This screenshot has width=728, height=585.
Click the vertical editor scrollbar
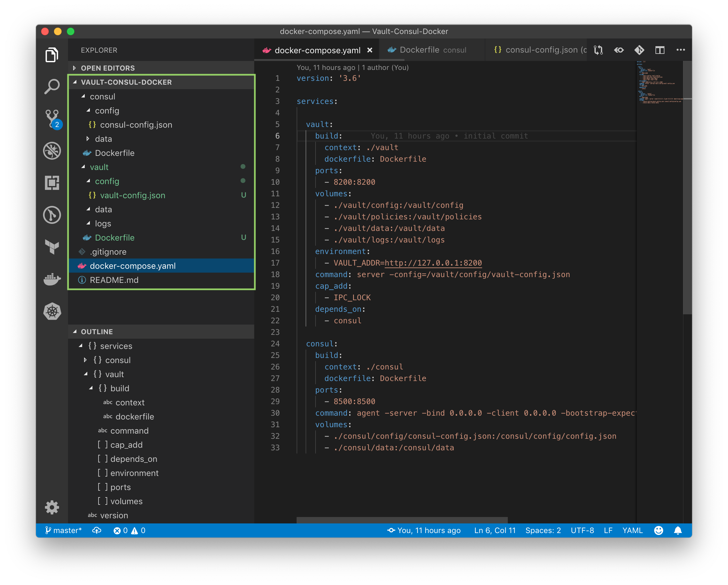(687, 188)
